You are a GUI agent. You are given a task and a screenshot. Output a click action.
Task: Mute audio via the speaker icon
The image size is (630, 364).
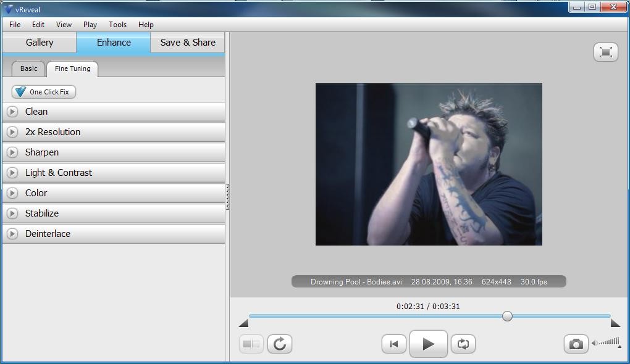point(595,343)
